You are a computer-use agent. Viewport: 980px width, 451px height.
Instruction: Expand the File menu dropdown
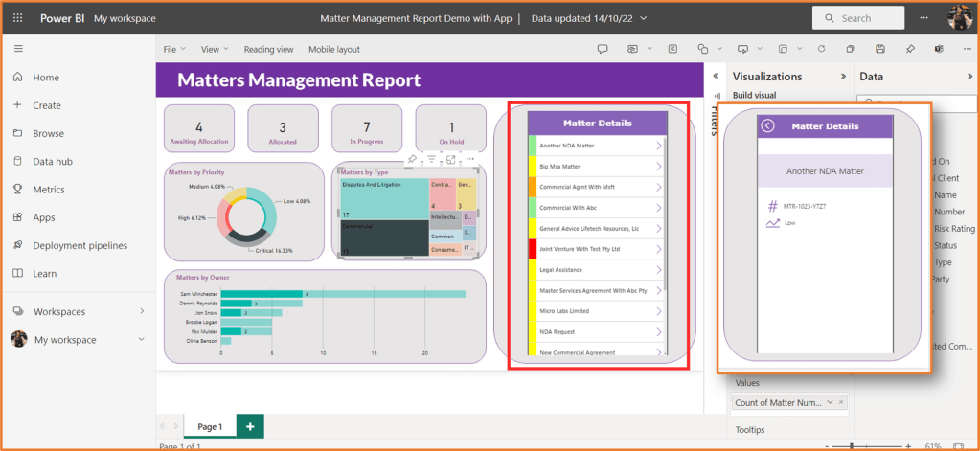click(x=174, y=49)
